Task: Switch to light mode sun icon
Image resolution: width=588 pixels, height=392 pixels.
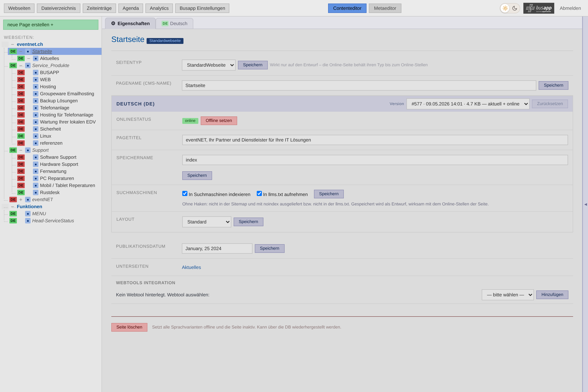Action: 505,8
